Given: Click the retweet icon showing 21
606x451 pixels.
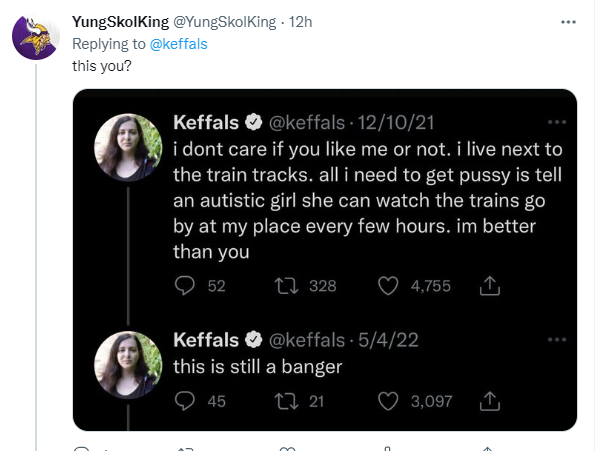Looking at the screenshot, I should tap(286, 401).
